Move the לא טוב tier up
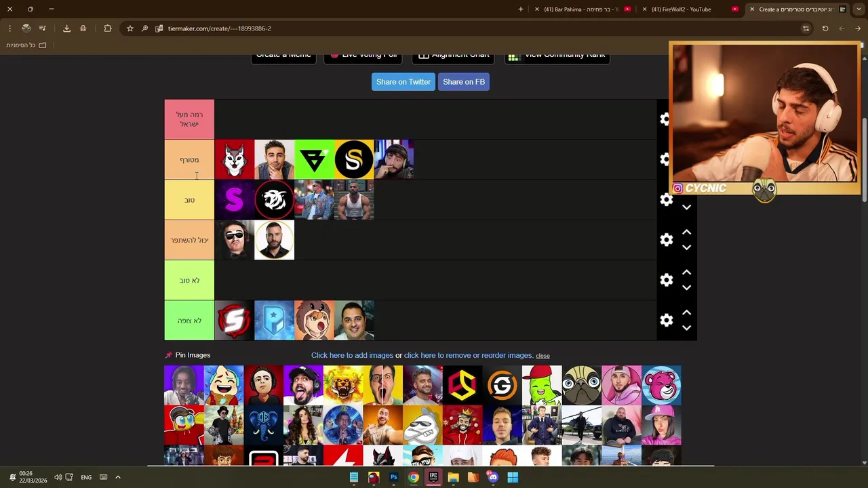 (686, 272)
